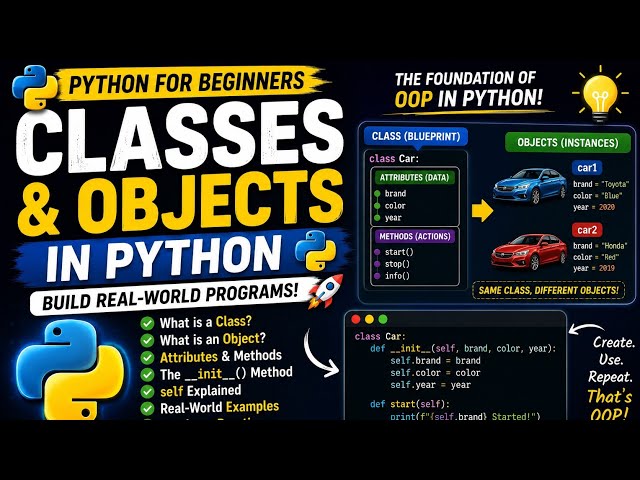Click the yellow 'That's OOP!' text
Screen dimensions: 640x480
[x=609, y=405]
